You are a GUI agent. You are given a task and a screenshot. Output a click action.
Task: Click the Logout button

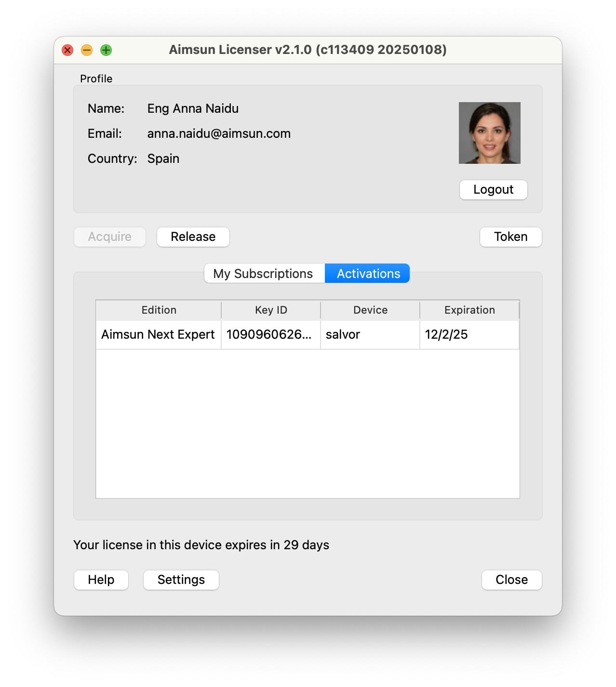click(493, 190)
